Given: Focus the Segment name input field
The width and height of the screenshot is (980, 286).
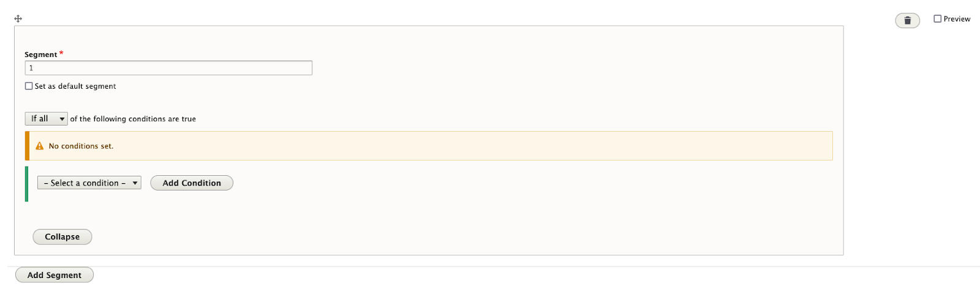Looking at the screenshot, I should point(168,68).
